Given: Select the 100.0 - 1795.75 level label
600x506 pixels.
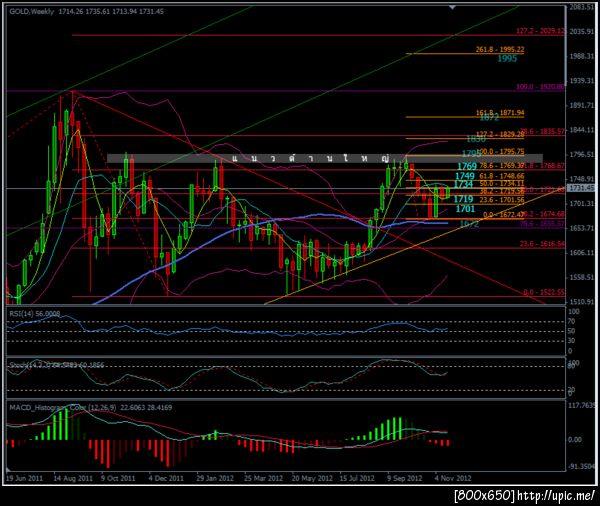Looking at the screenshot, I should click(x=502, y=152).
